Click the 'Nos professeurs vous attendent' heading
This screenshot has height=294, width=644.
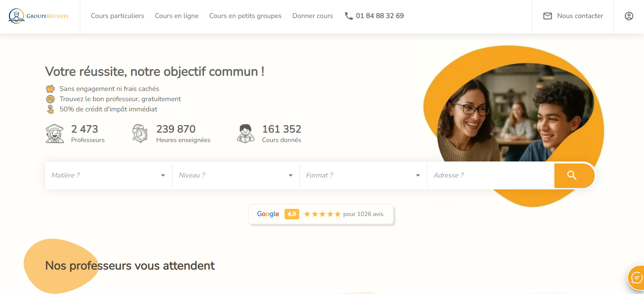[x=130, y=266]
